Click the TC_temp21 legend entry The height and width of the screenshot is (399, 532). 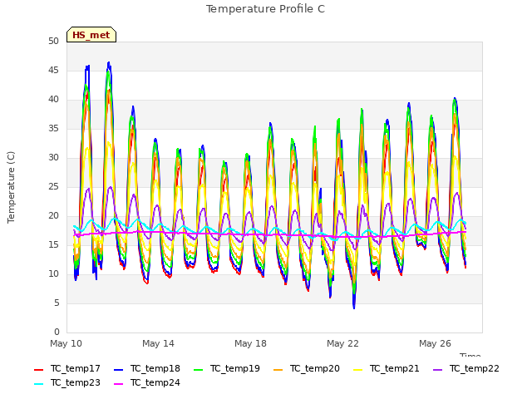click(x=386, y=368)
